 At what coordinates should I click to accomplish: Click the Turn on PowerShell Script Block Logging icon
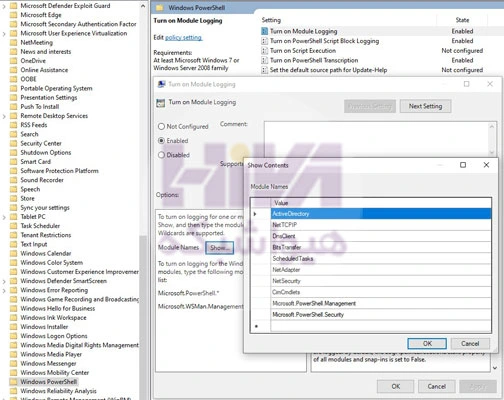pos(264,41)
